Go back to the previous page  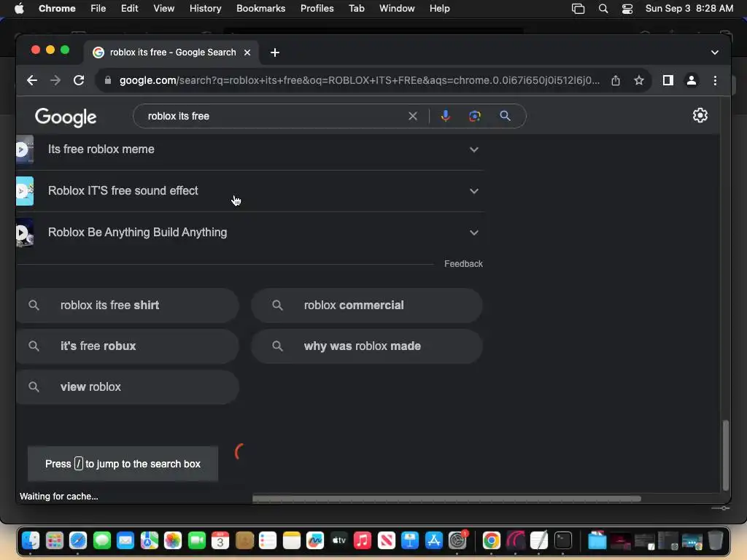pyautogui.click(x=32, y=80)
